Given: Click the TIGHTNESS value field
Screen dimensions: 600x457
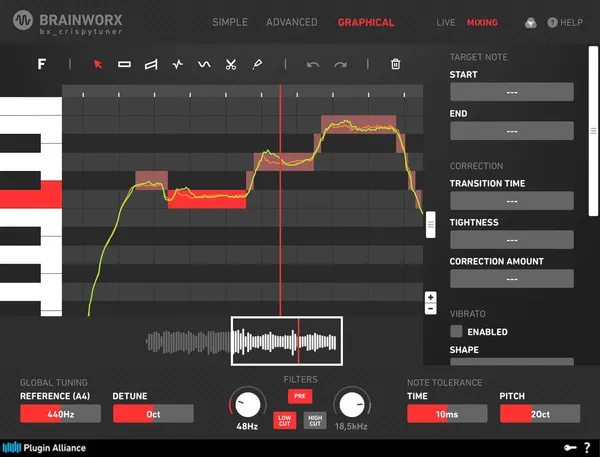Looking at the screenshot, I should tap(512, 240).
